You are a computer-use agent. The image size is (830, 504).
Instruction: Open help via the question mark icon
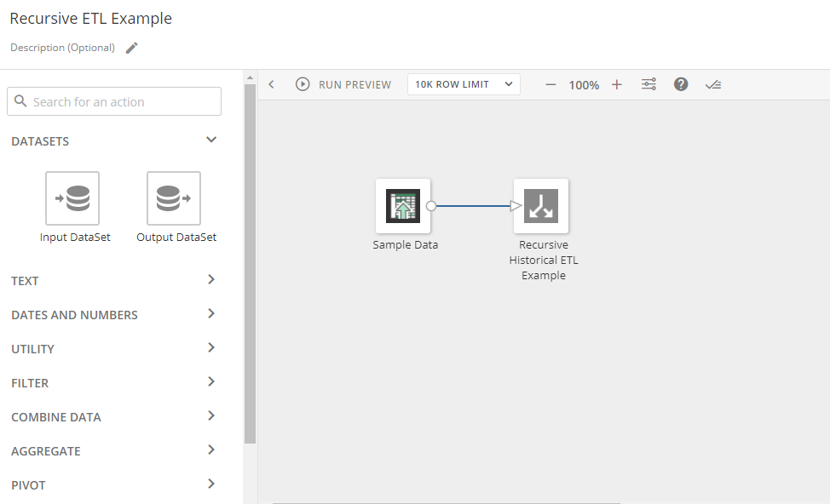click(680, 84)
